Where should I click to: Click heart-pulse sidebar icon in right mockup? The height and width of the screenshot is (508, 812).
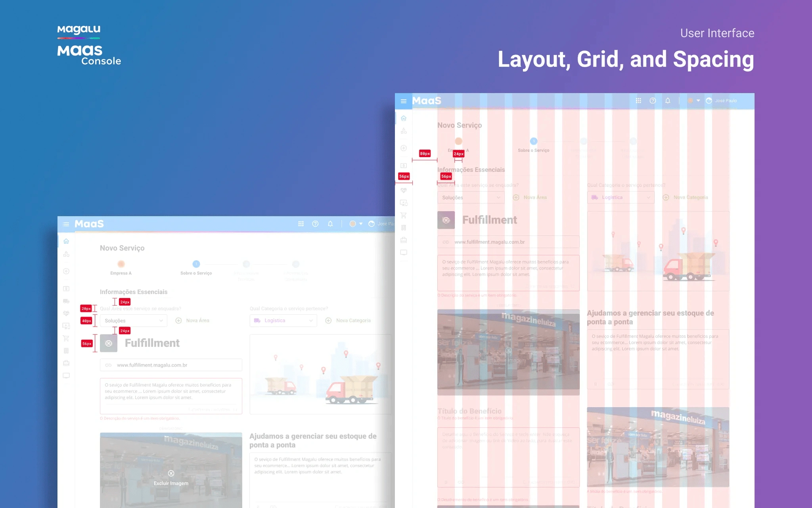tap(404, 190)
